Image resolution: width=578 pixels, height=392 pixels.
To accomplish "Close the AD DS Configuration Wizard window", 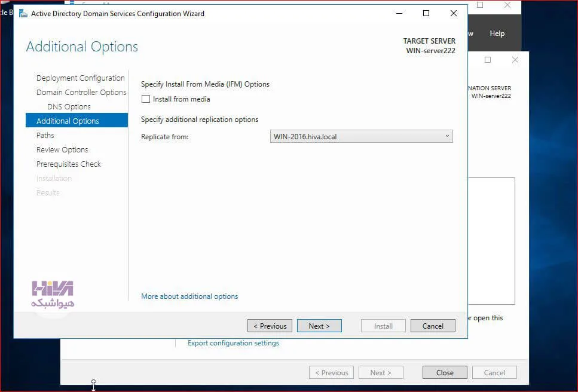I will (454, 13).
